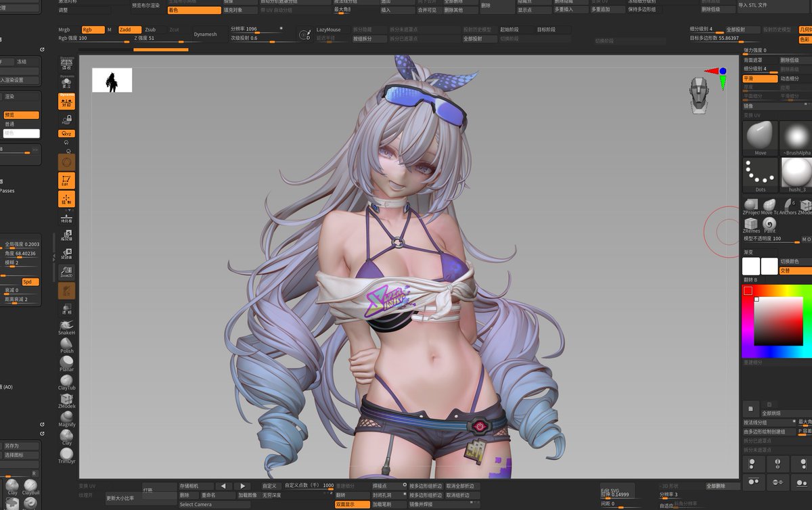This screenshot has height=510, width=812.
Task: Open the hushi_3 material picker
Action: pos(796,175)
